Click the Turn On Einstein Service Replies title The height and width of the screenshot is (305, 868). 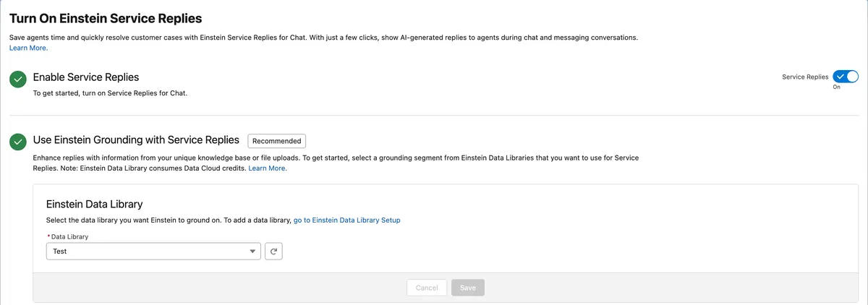[x=106, y=18]
